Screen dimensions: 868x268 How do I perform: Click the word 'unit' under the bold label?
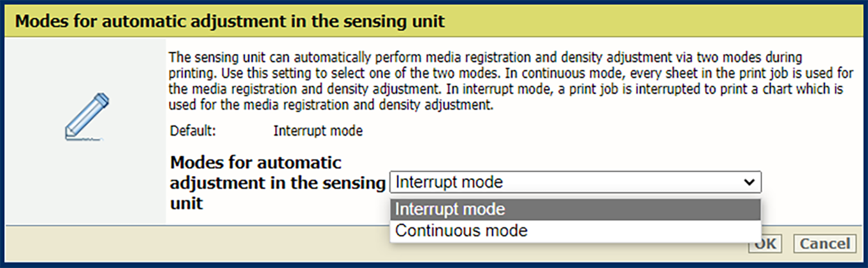[186, 204]
